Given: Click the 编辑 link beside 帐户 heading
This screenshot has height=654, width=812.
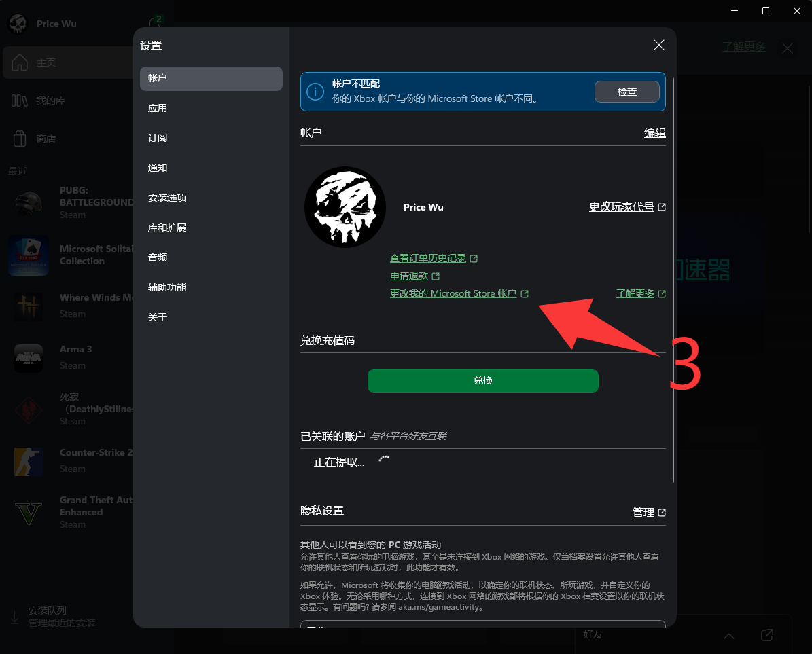Looking at the screenshot, I should coord(654,133).
